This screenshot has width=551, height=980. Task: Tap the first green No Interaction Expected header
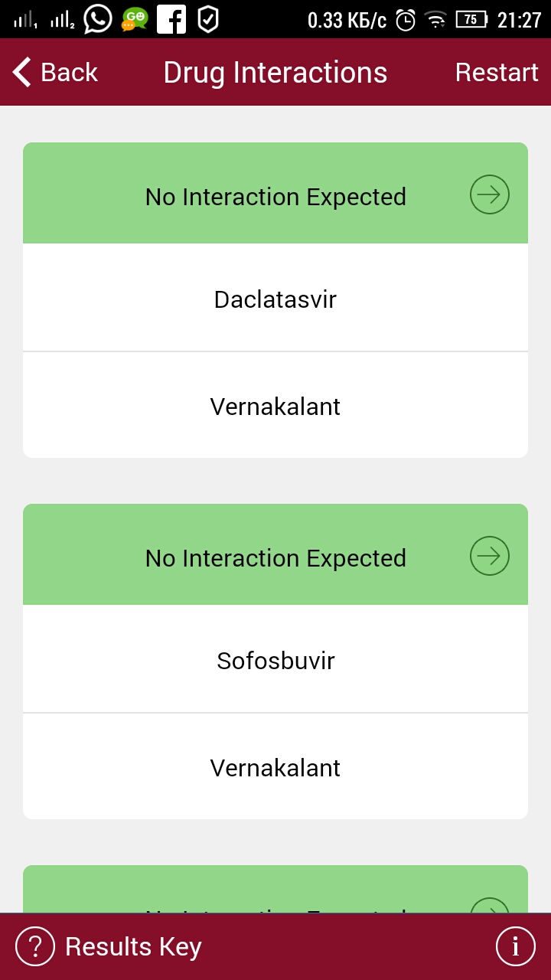point(275,196)
